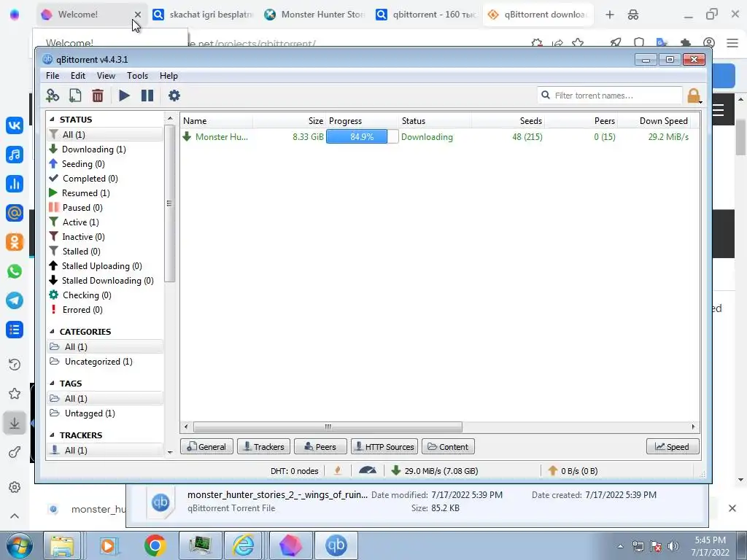Collapse the STATUS section
This screenshot has height=560, width=747.
pyautogui.click(x=52, y=120)
